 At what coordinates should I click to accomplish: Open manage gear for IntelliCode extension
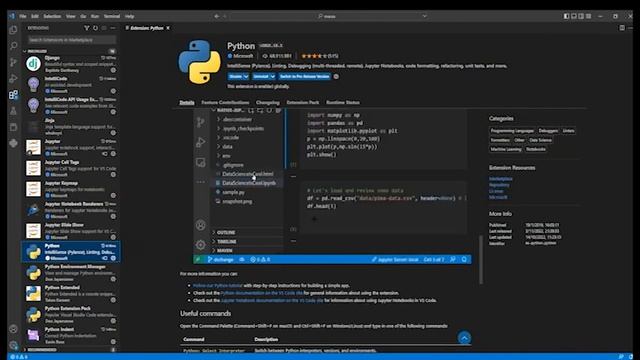coord(113,91)
